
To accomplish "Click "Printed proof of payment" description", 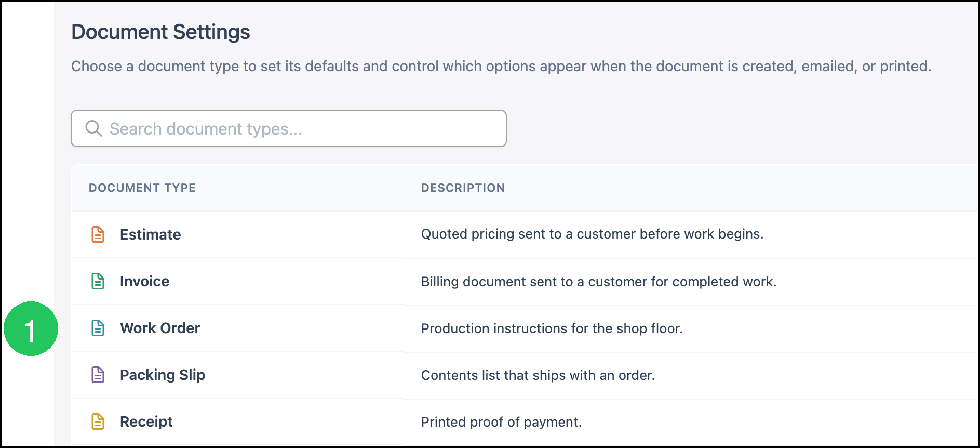I will (501, 422).
